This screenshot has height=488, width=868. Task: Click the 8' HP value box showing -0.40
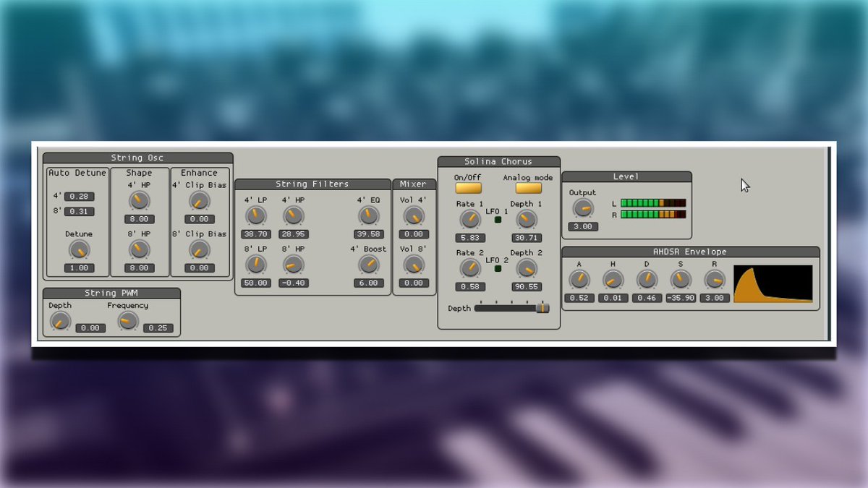pos(292,283)
